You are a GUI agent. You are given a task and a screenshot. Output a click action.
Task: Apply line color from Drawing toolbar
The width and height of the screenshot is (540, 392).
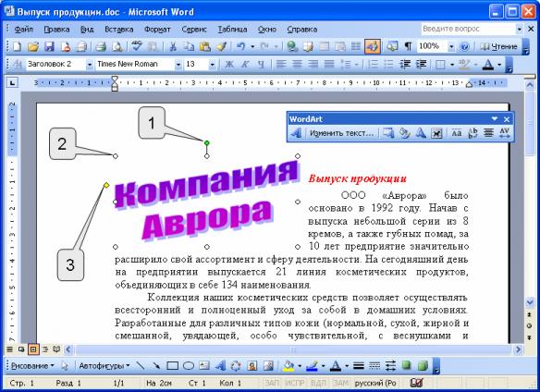tap(312, 365)
